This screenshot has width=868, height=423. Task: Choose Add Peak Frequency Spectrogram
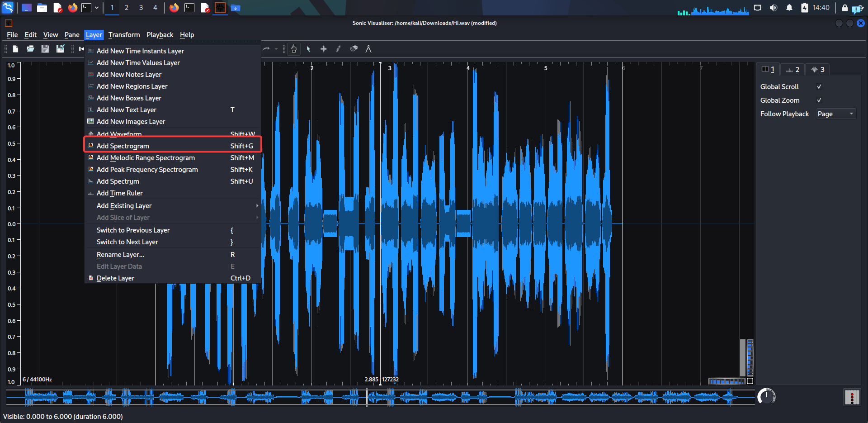[x=173, y=170]
